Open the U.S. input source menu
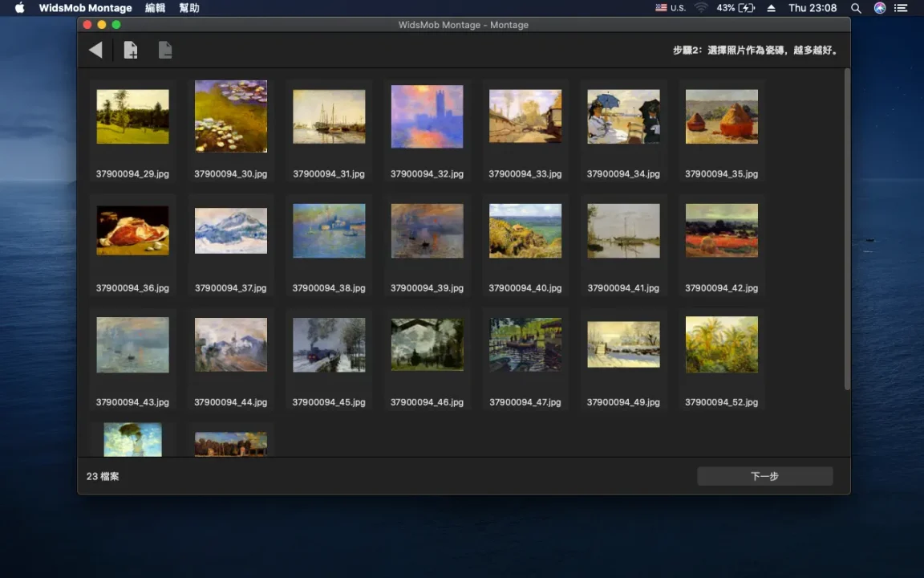Image resolution: width=924 pixels, height=578 pixels. pos(671,8)
